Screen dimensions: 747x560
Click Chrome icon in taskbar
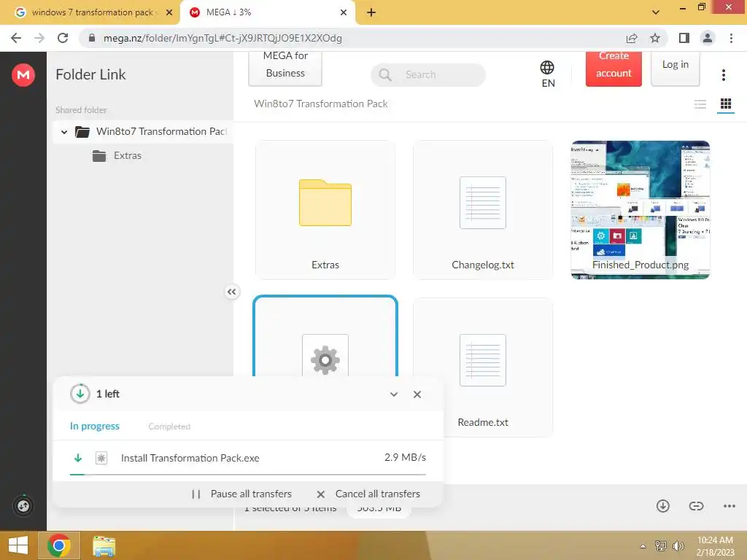point(58,545)
